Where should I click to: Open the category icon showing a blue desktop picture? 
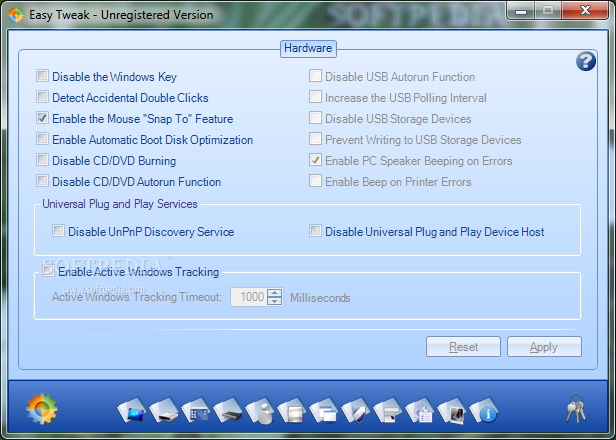coord(132,411)
